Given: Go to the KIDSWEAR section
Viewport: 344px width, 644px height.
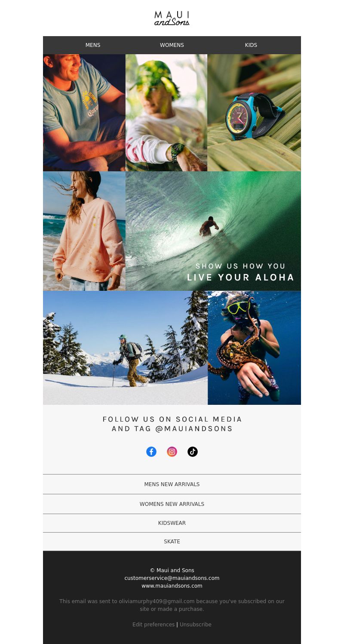Looking at the screenshot, I should tap(172, 523).
